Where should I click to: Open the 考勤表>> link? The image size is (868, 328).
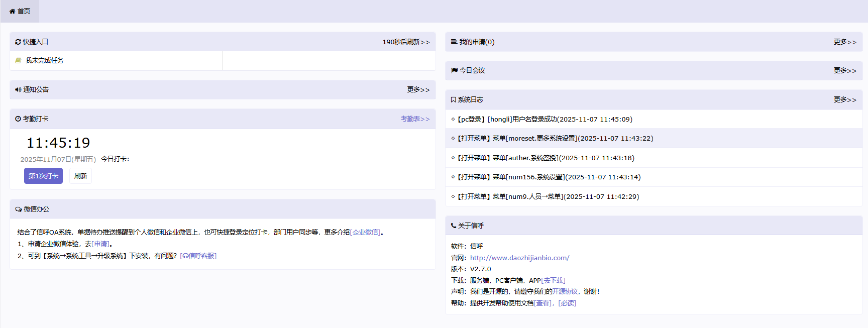click(x=415, y=119)
